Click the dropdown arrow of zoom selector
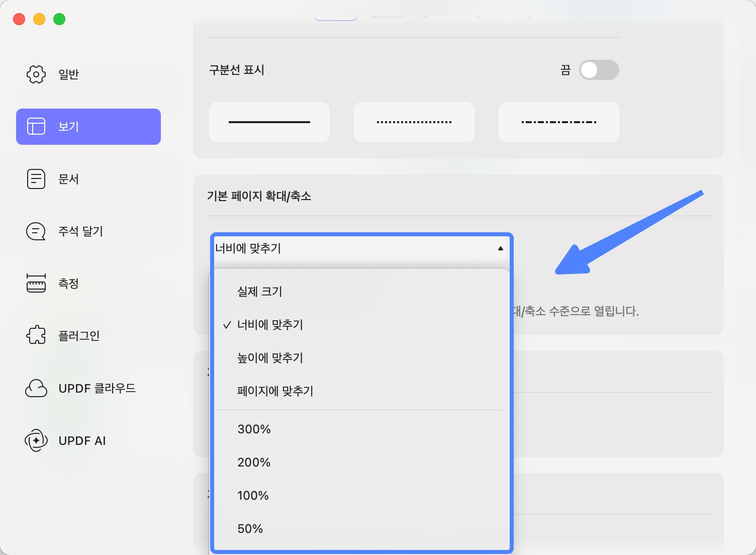Image resolution: width=756 pixels, height=555 pixels. pyautogui.click(x=500, y=248)
